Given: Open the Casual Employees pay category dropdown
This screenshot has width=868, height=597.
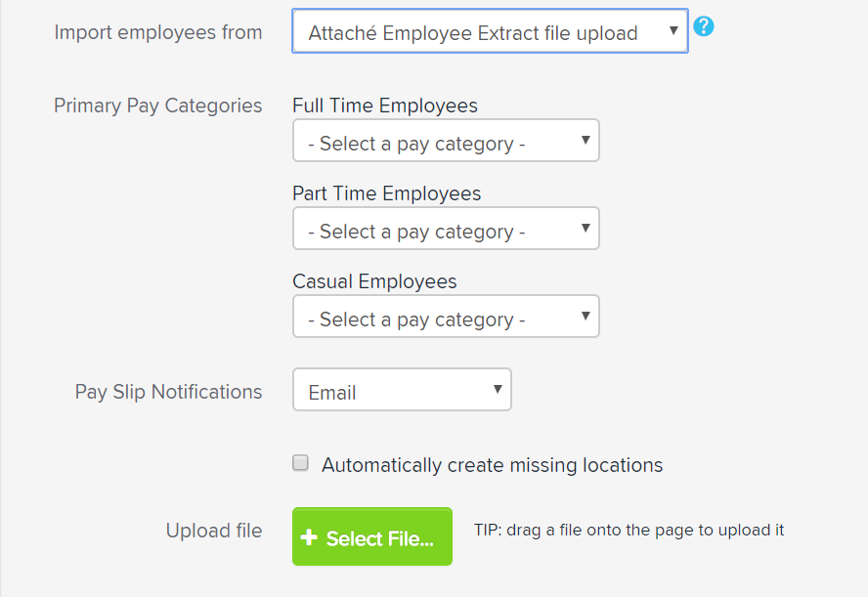Looking at the screenshot, I should pos(446,316).
